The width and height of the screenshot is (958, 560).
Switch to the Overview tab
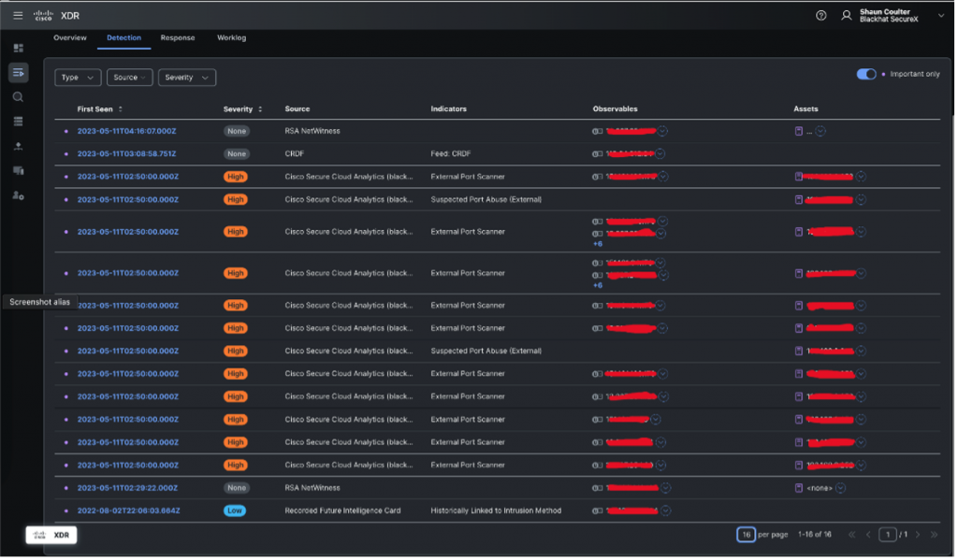pos(70,38)
